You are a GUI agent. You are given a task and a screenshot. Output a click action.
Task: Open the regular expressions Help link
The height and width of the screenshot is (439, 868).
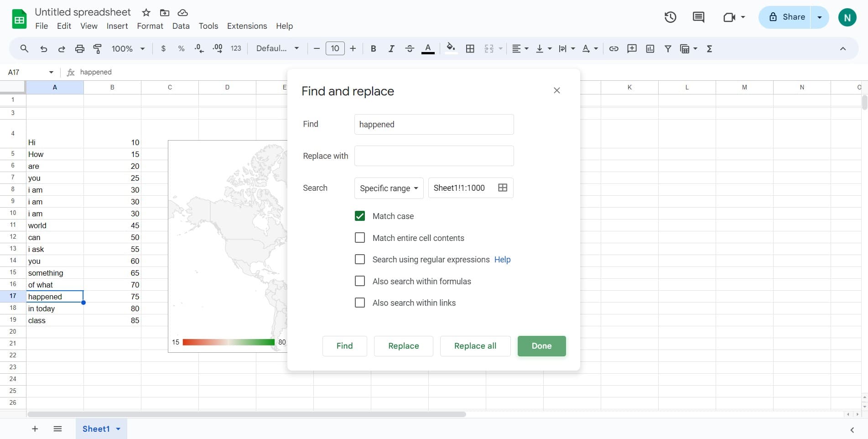[x=502, y=259]
